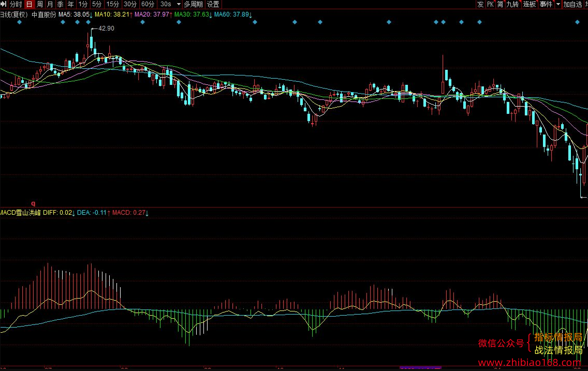This screenshot has width=588, height=371.
Task: Click the 中直股份 stock name
Action: pos(43,14)
